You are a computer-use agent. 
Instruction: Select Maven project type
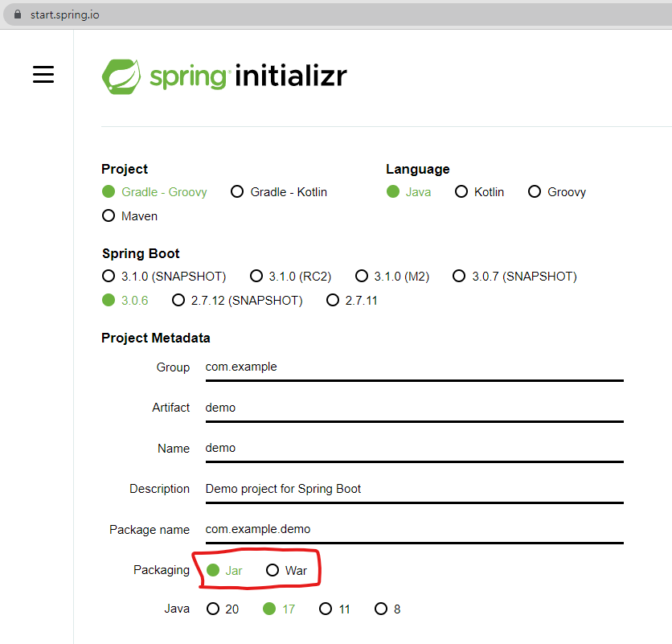coord(129,215)
